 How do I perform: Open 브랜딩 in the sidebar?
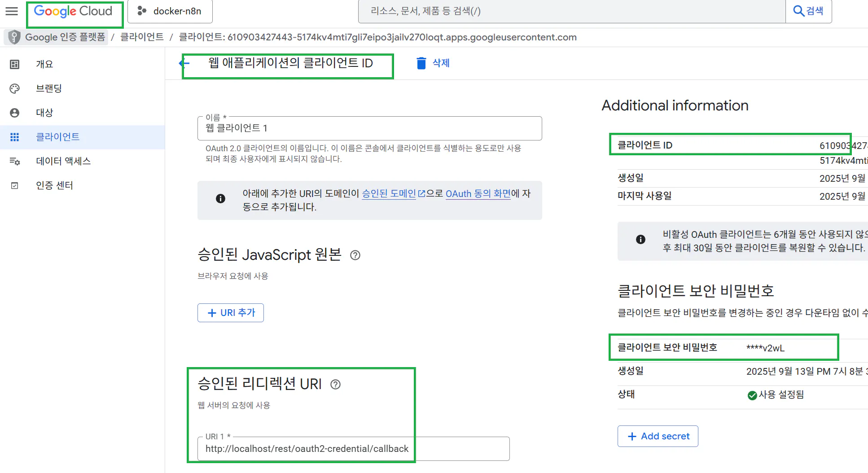[49, 88]
